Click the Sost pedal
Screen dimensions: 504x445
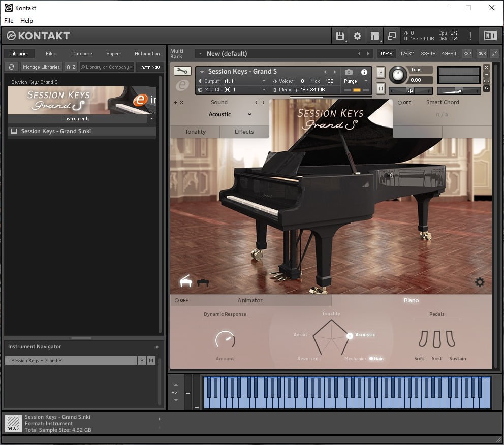pos(436,339)
